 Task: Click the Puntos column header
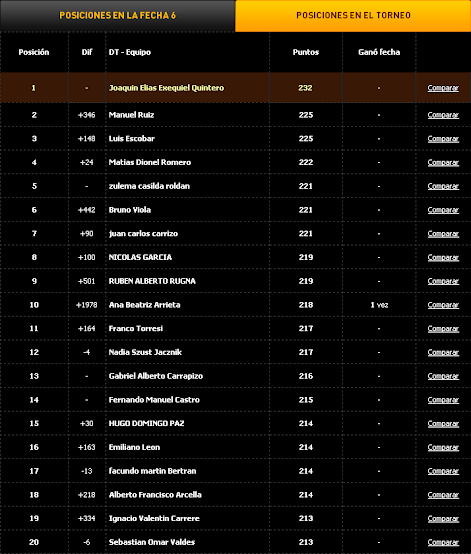coord(306,52)
